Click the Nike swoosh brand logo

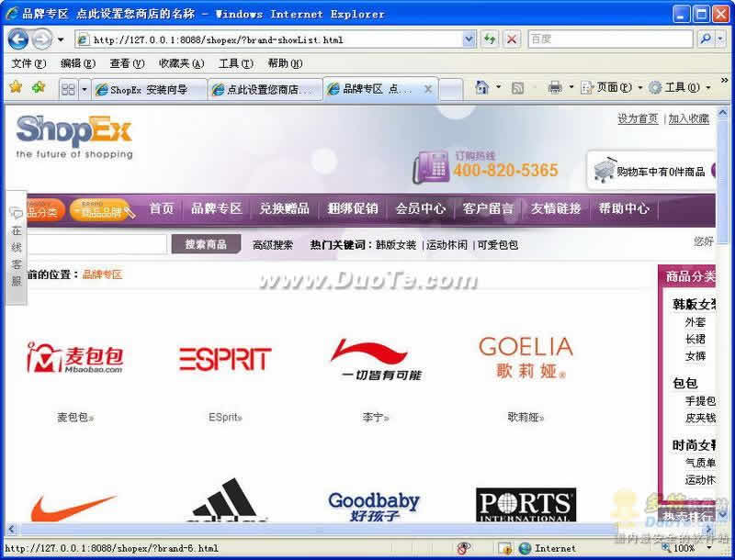pos(73,508)
